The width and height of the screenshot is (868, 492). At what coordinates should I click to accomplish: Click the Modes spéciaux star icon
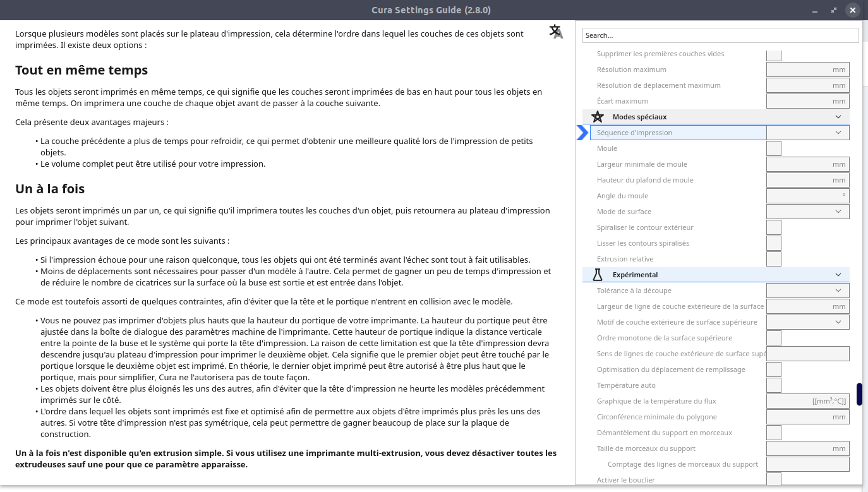tap(598, 117)
